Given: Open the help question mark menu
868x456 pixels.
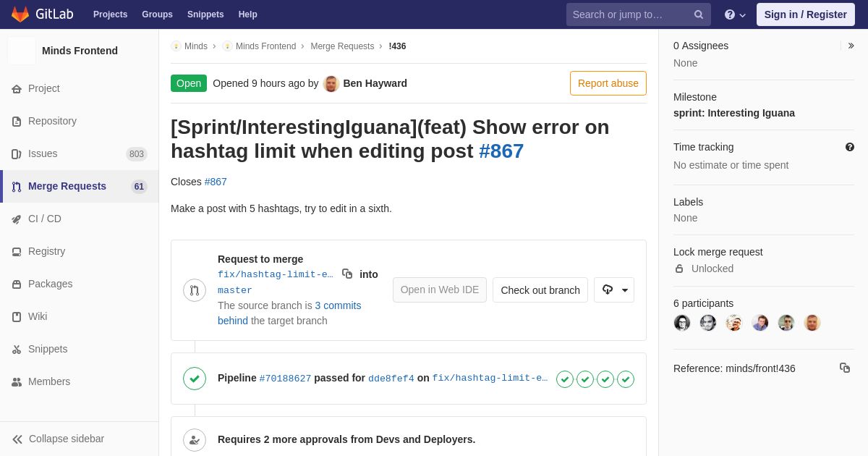Looking at the screenshot, I should tap(735, 14).
